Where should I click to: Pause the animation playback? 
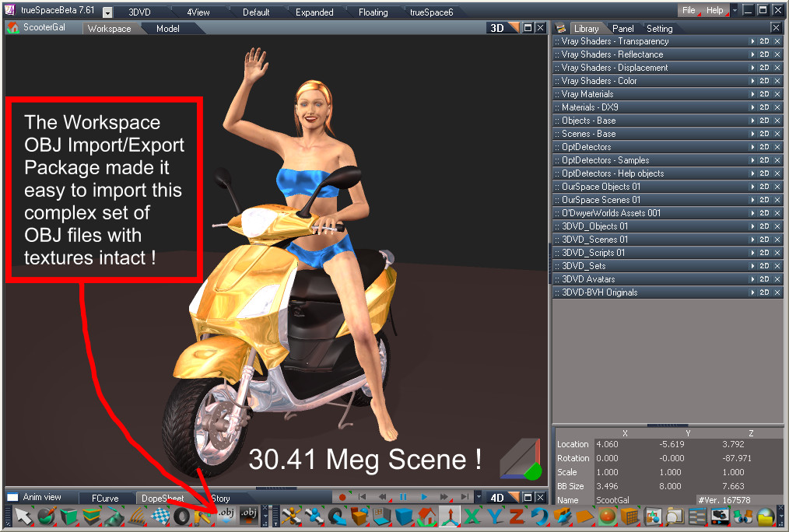403,497
